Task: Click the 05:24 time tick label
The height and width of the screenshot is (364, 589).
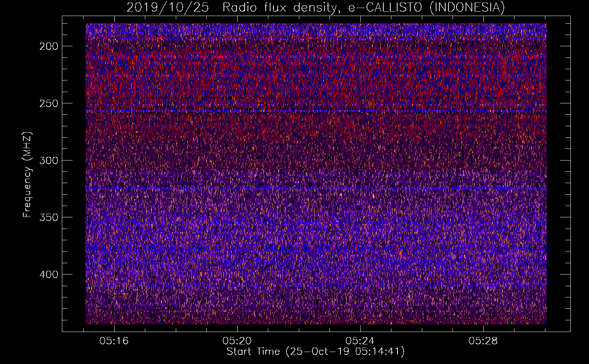Action: coord(360,341)
